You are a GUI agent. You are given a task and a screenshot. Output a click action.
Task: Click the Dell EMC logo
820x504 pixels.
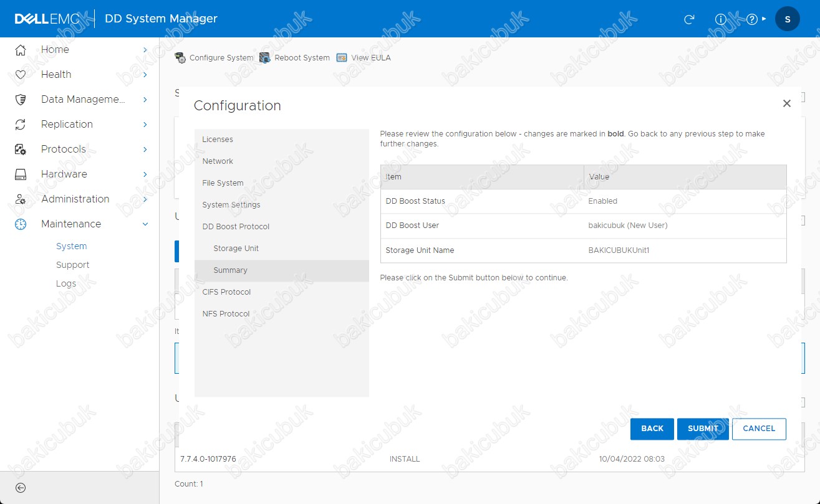coord(47,19)
